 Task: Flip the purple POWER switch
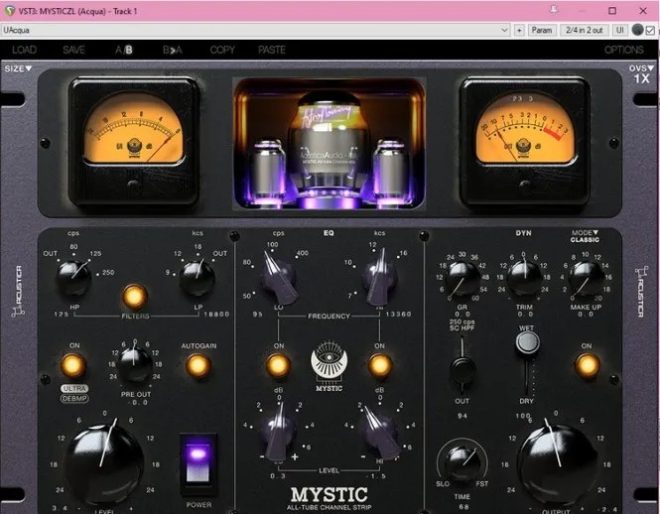[x=198, y=463]
